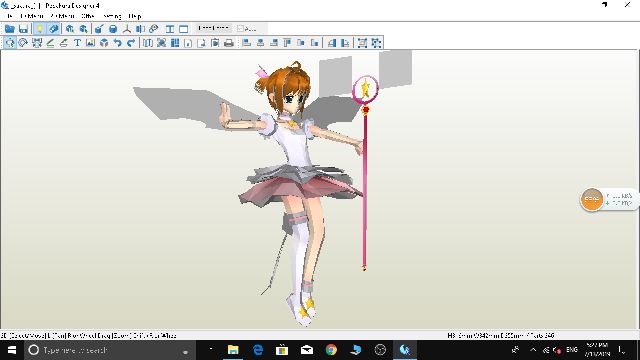Select the Join/Disjoin Faces tool
Screen dimensions: 640x360
37,42
